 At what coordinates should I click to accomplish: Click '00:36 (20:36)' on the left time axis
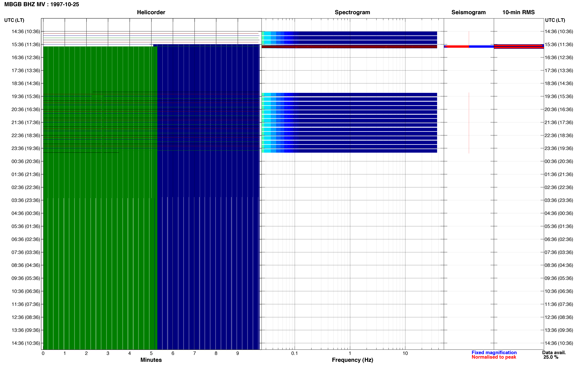tap(26, 161)
